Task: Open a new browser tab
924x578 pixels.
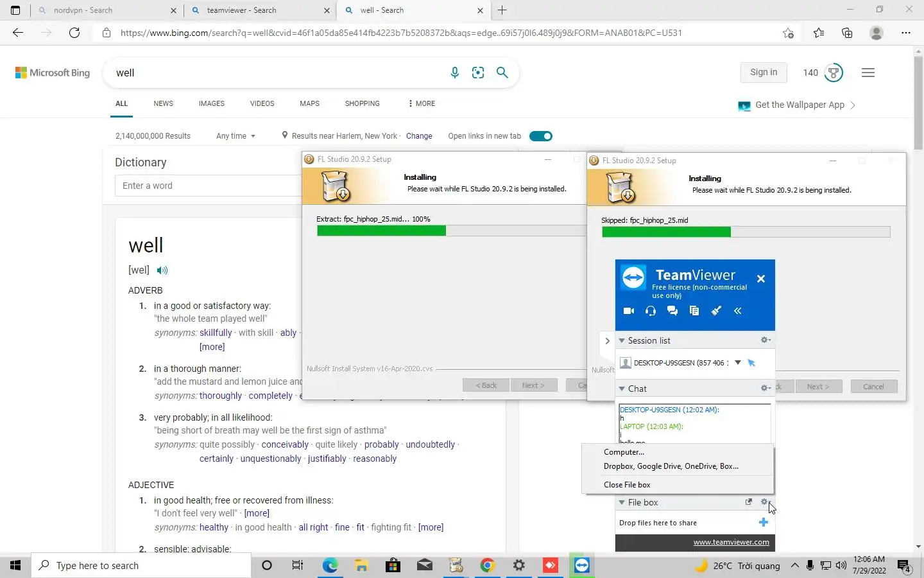Action: tap(502, 10)
